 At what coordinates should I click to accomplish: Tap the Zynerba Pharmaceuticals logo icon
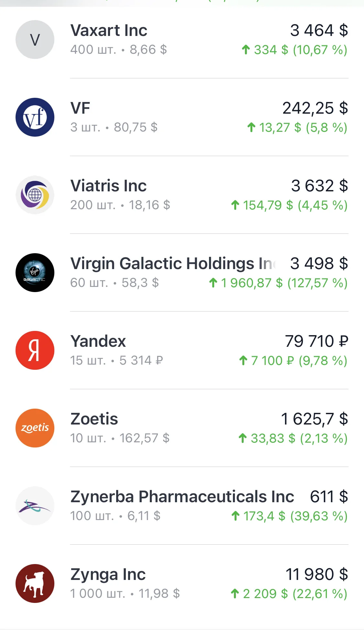click(35, 506)
